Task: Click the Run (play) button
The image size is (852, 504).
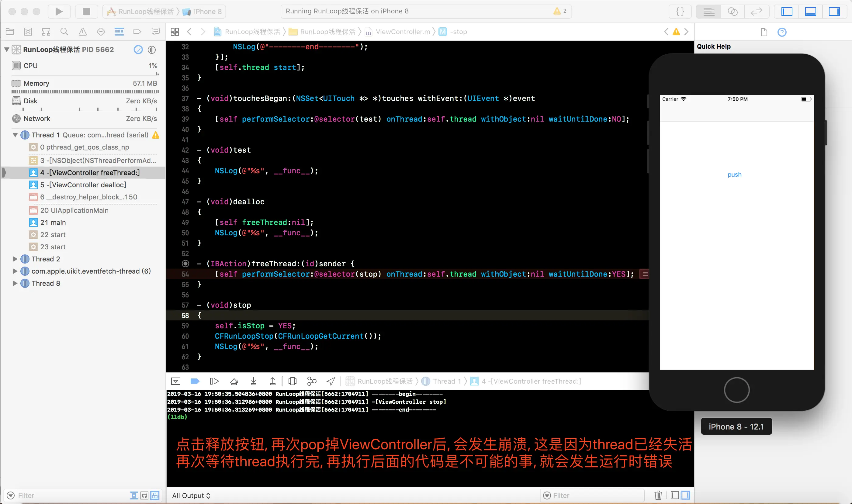Action: coord(59,12)
